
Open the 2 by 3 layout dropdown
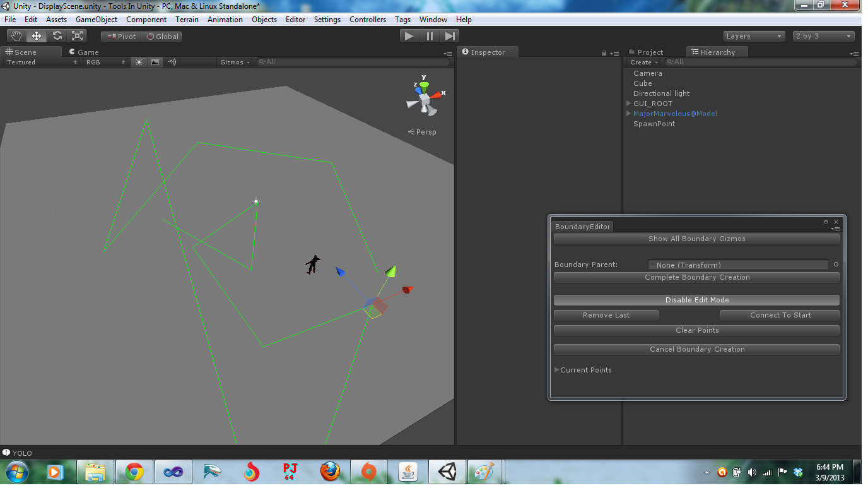(824, 36)
